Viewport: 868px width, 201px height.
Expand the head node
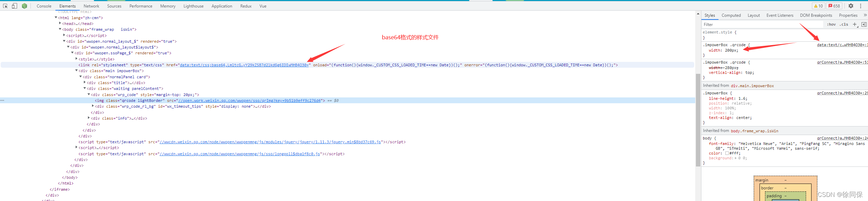coord(60,23)
